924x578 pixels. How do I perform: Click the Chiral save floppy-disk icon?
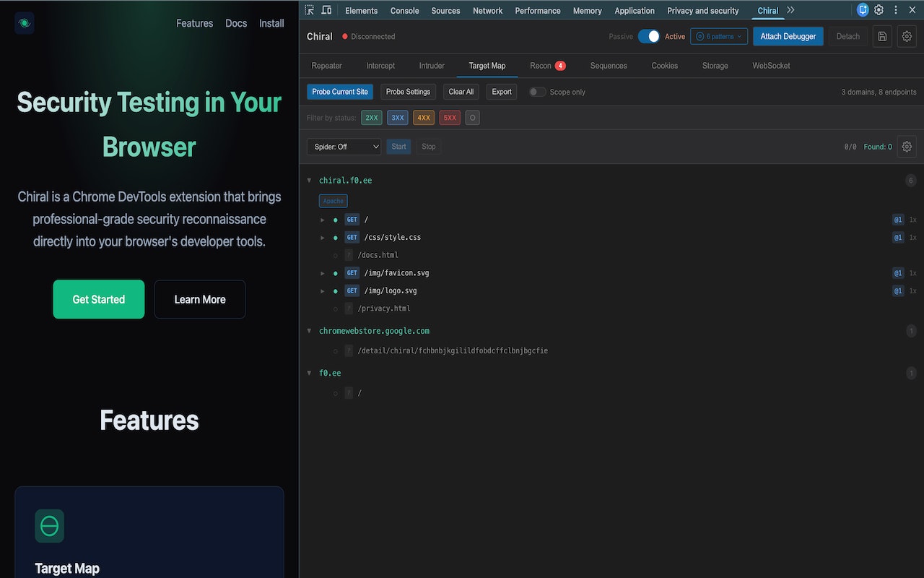(x=882, y=36)
